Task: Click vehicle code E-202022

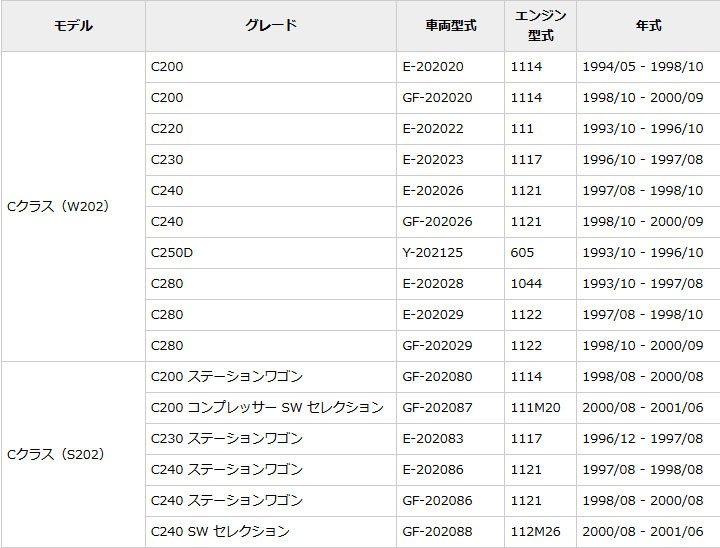Action: [433, 129]
